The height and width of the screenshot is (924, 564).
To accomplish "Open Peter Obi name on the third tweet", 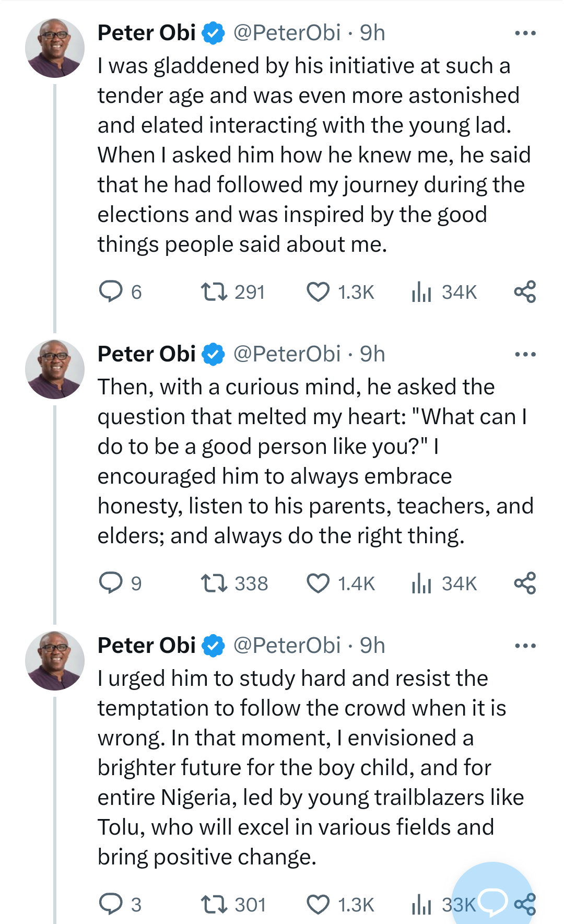I will click(147, 646).
